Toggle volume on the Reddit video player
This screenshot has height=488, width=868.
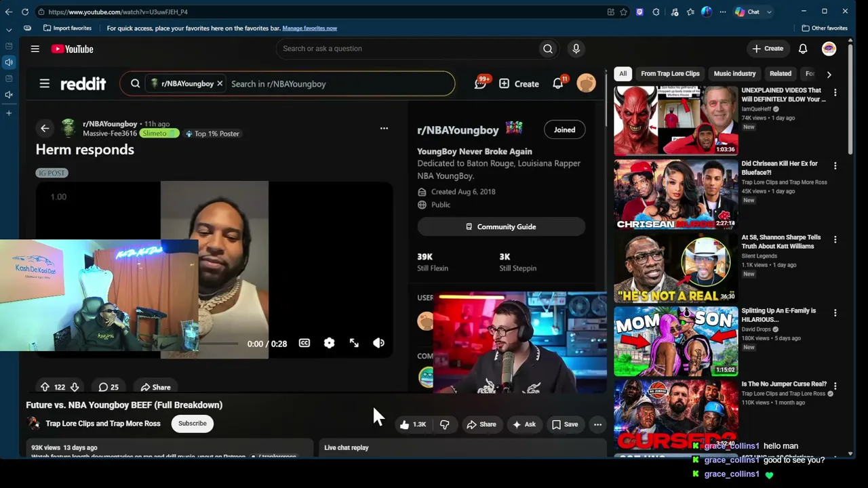point(378,343)
